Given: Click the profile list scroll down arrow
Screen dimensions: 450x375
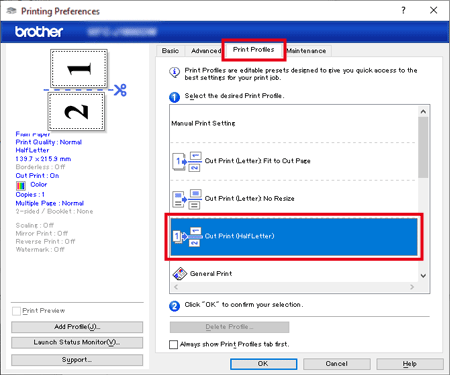Looking at the screenshot, I should [x=423, y=276].
